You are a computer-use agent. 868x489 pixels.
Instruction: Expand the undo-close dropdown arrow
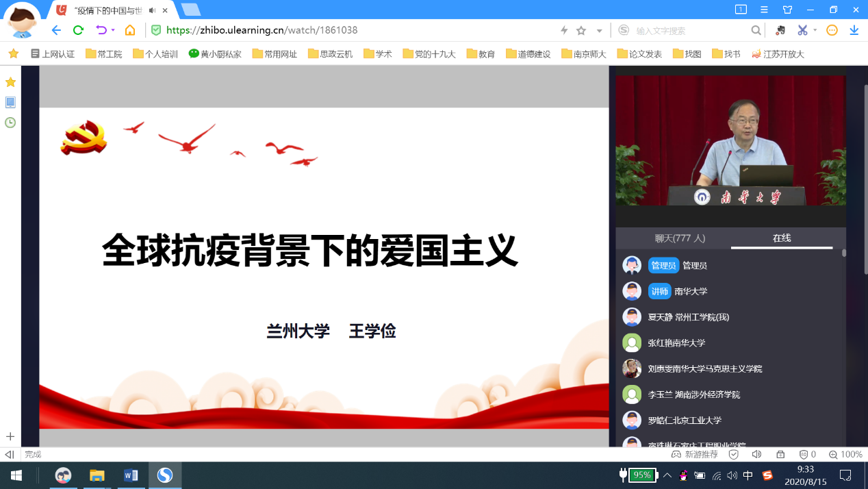coord(113,30)
